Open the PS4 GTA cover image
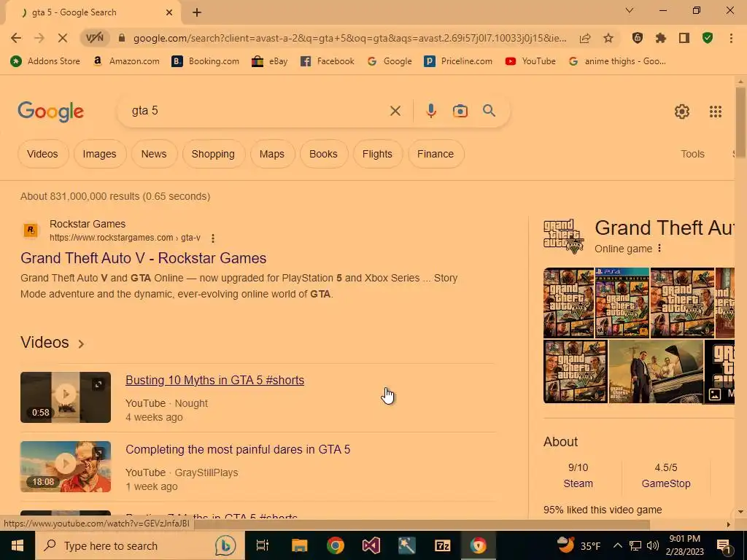The width and height of the screenshot is (747, 560). tap(622, 303)
